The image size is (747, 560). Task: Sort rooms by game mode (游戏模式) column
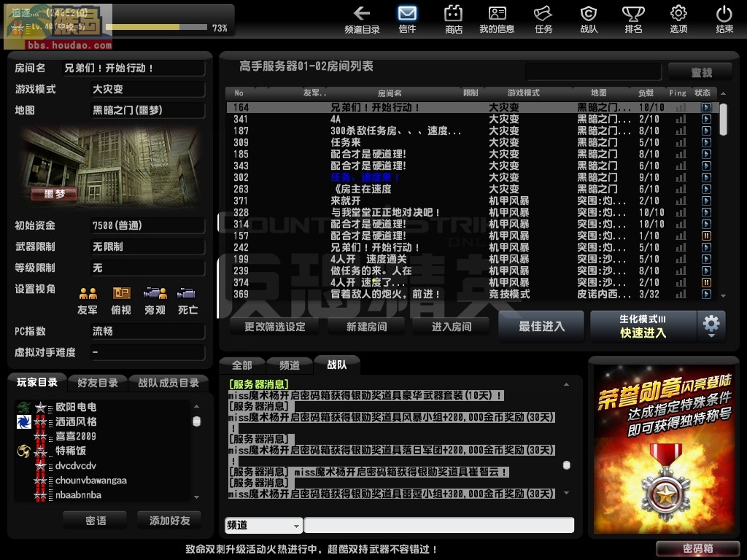523,93
